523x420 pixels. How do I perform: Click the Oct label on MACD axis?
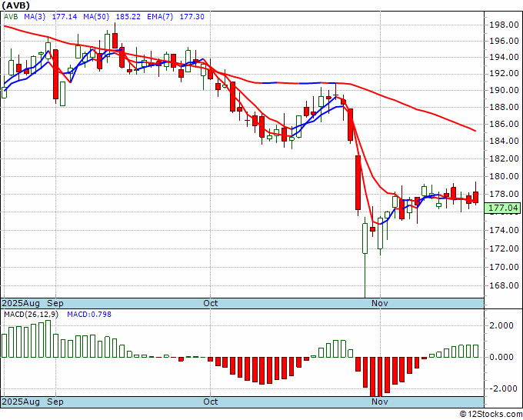[211, 402]
